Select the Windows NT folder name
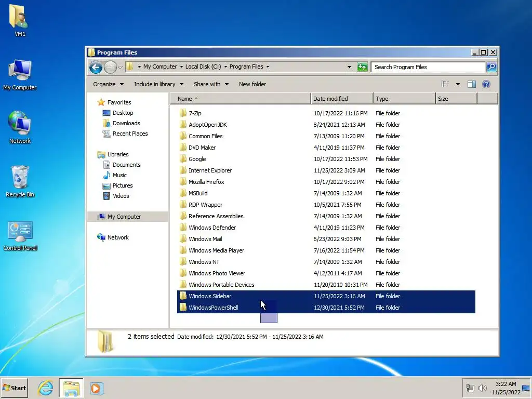This screenshot has width=532, height=399. [x=204, y=262]
